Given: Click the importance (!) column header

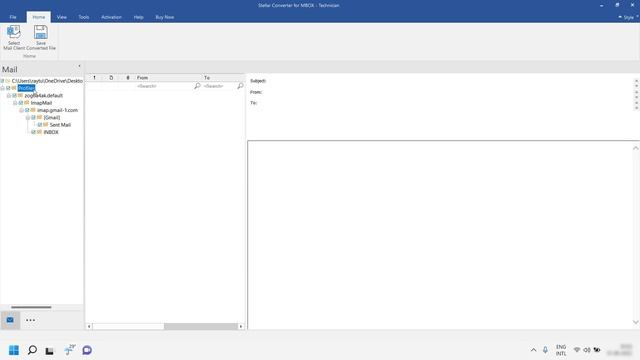Looking at the screenshot, I should tap(94, 78).
